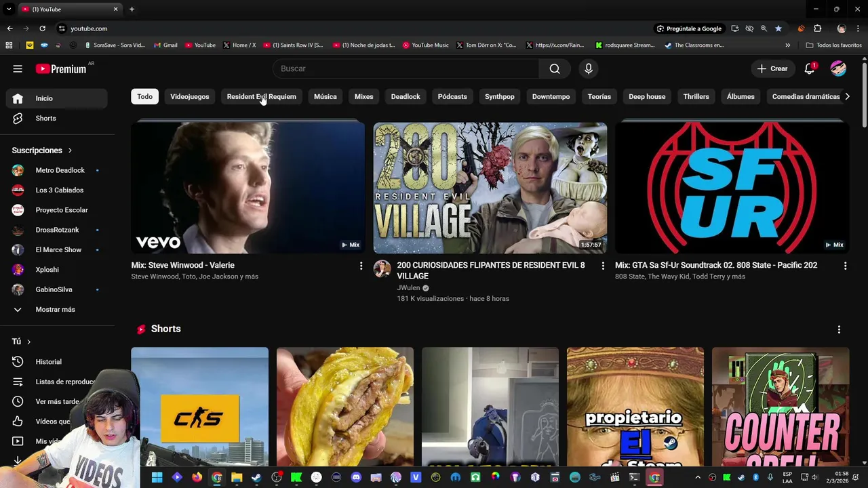Image resolution: width=868 pixels, height=488 pixels.
Task: Select the Synthpop filter chip
Action: (x=500, y=96)
